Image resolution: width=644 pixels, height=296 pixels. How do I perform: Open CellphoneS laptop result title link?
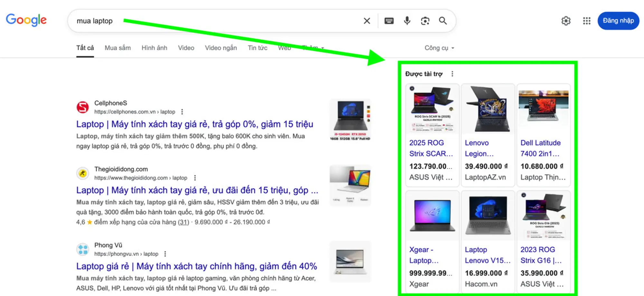click(194, 124)
